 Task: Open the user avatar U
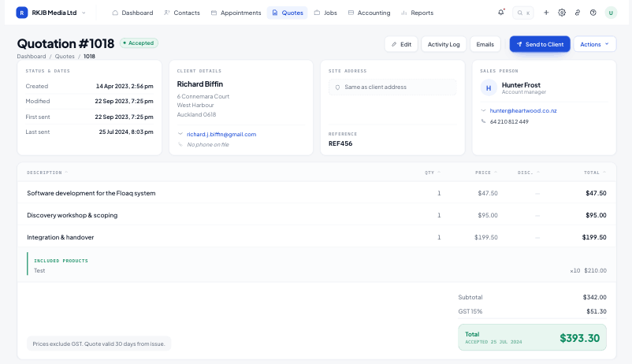pos(611,13)
